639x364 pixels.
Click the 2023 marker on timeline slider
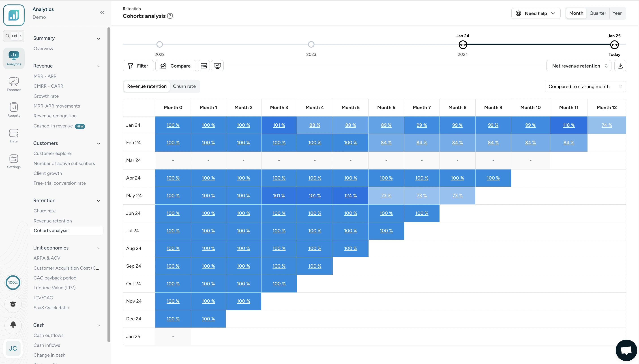(x=311, y=44)
